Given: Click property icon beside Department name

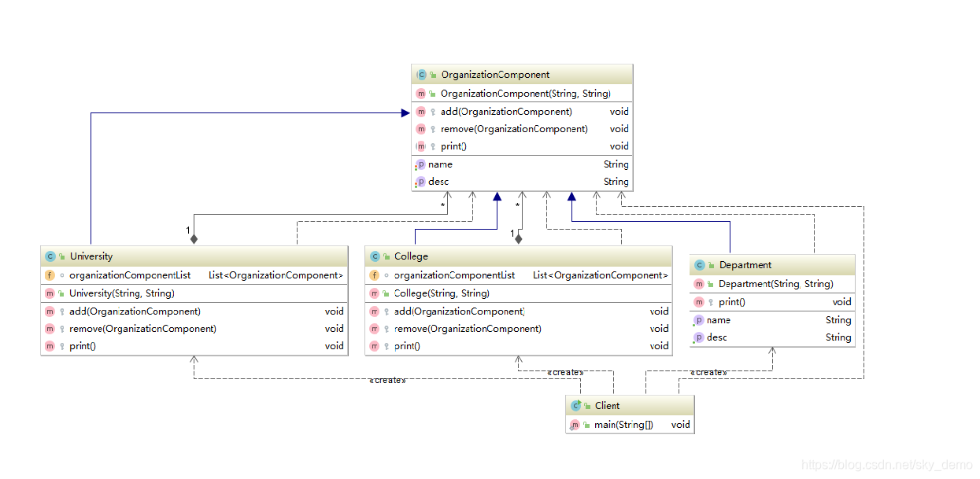Looking at the screenshot, I should tap(698, 320).
